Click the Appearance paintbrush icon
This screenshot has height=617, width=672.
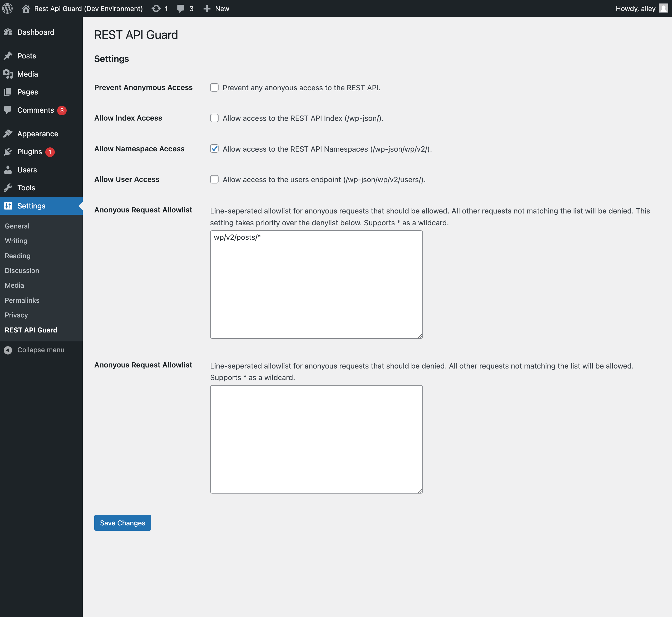[x=8, y=133]
